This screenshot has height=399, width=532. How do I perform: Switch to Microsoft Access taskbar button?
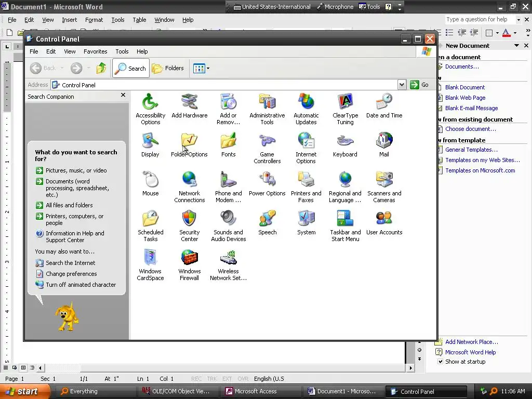(261, 391)
